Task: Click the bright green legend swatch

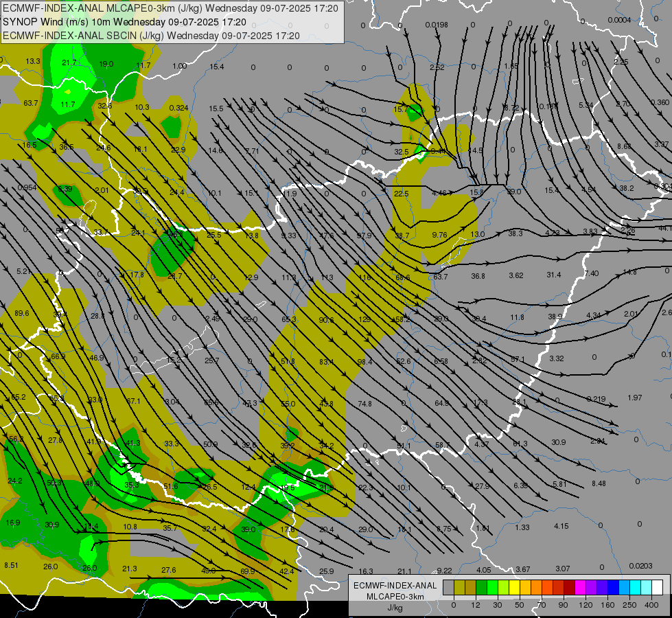Action: pyautogui.click(x=492, y=587)
